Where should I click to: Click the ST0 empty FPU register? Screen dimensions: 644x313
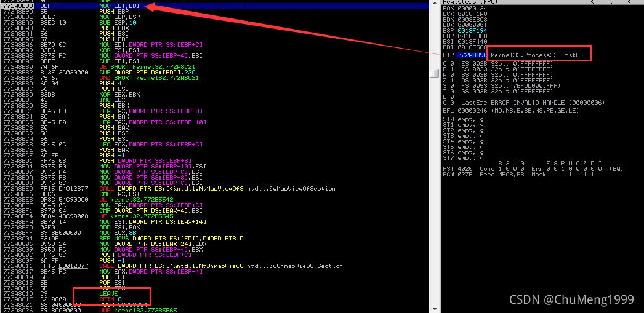tap(463, 119)
